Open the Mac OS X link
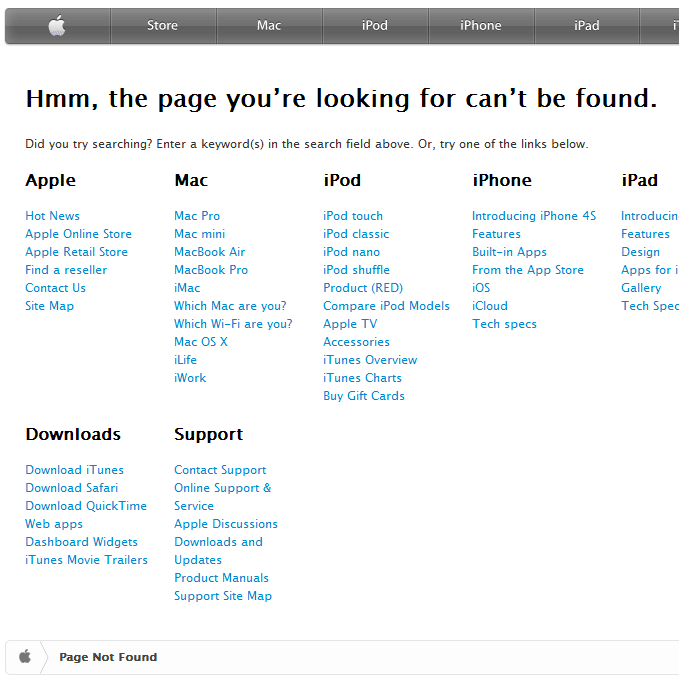 [201, 342]
